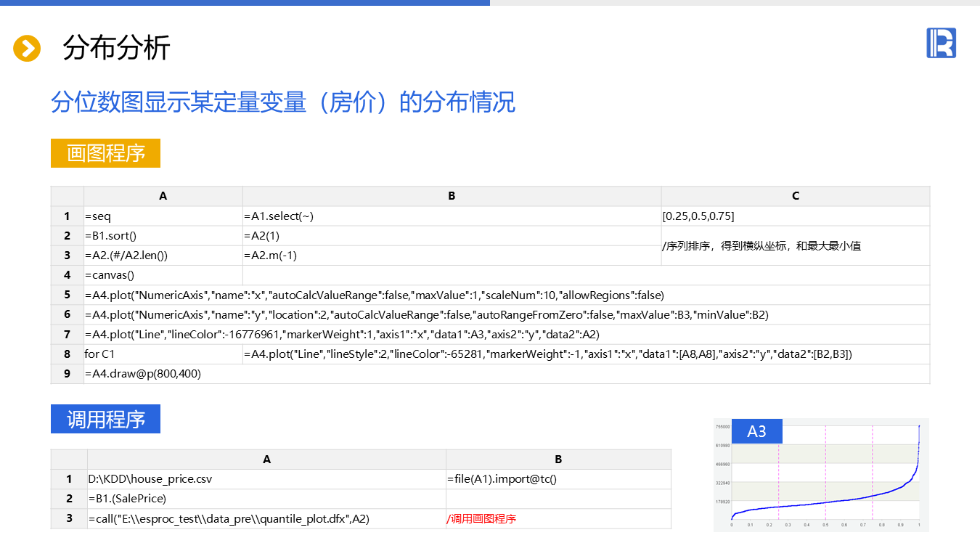Click cell with [0.25,0.5,0.75]

[795, 216]
